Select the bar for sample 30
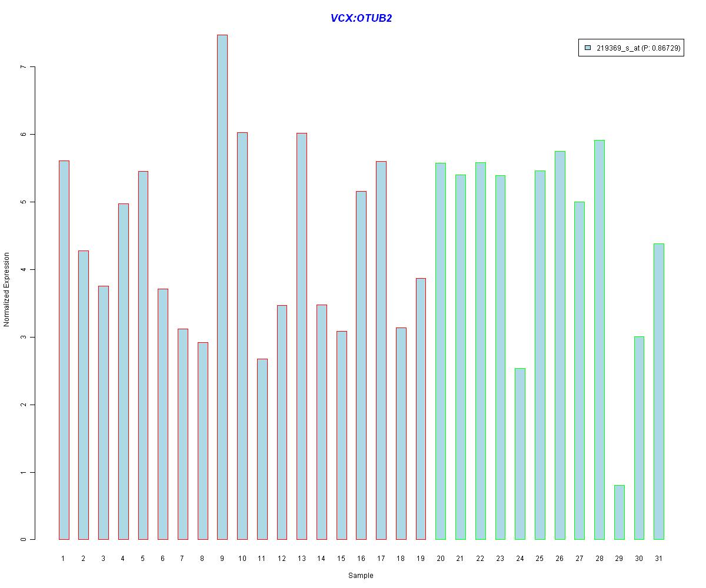706x588 pixels. point(640,438)
